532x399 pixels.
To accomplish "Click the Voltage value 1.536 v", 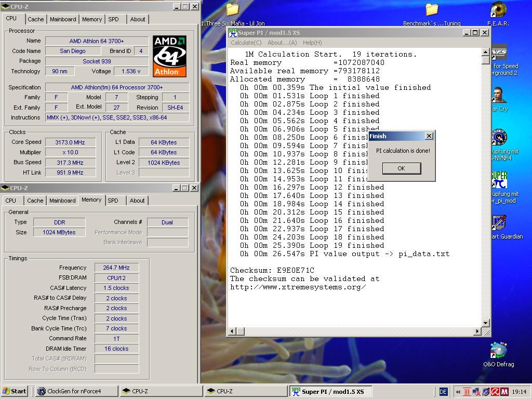I will pos(131,71).
